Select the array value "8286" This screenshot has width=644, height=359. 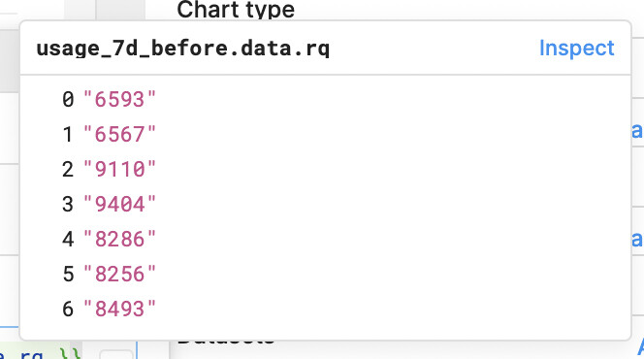119,239
